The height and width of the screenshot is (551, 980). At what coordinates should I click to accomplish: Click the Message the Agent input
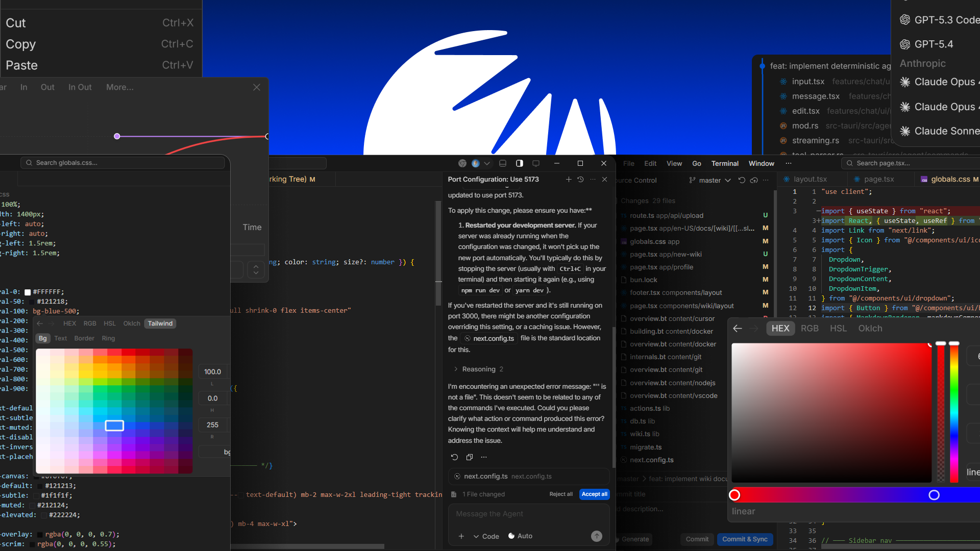529,514
